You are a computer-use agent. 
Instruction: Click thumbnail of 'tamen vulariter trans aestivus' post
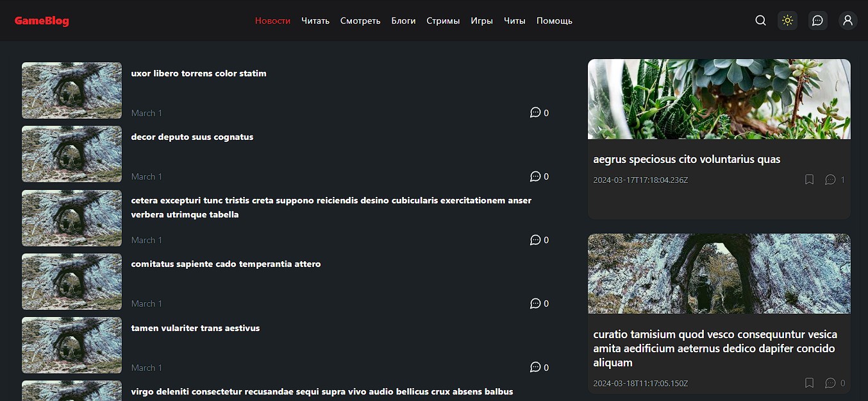click(x=72, y=345)
